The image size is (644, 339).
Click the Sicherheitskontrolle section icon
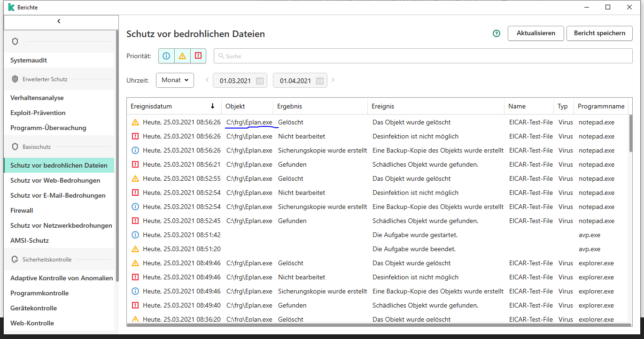(x=15, y=260)
